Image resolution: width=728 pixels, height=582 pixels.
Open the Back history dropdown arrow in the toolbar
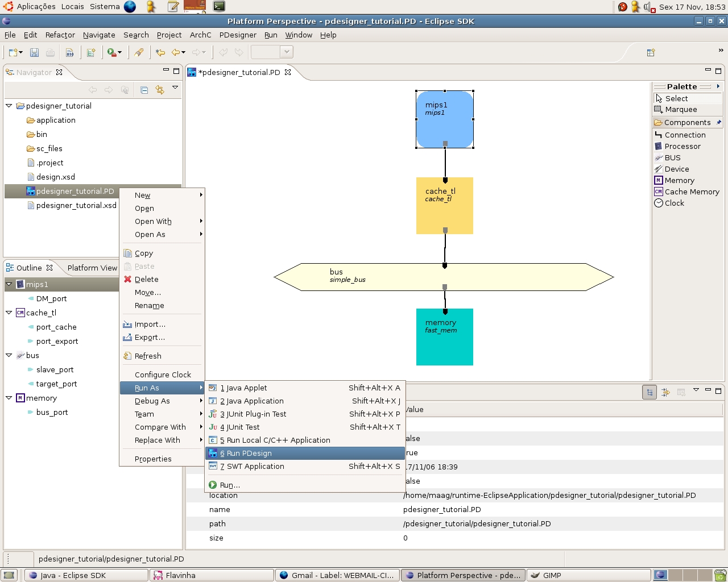coord(183,52)
